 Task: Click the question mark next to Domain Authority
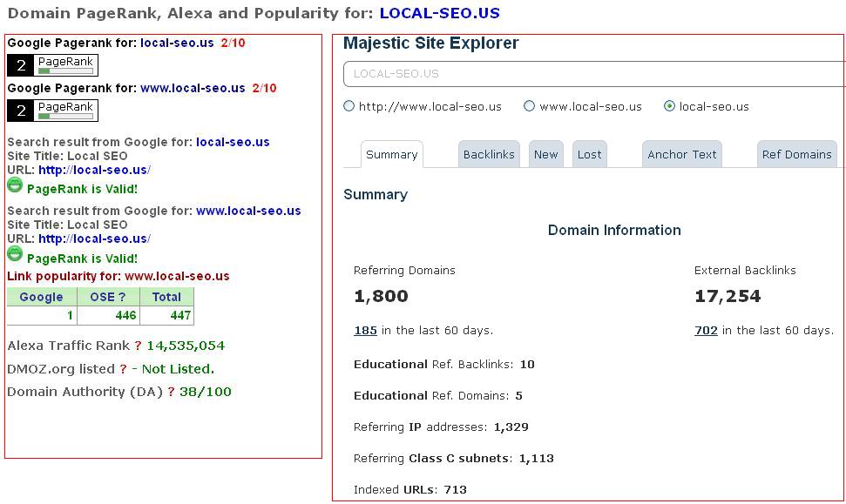tap(171, 392)
